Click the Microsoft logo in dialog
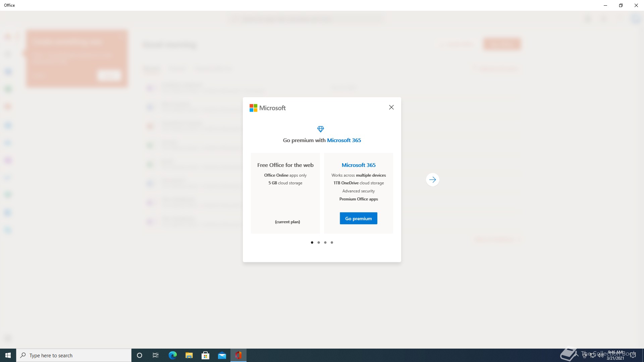The height and width of the screenshot is (362, 644). click(x=267, y=108)
